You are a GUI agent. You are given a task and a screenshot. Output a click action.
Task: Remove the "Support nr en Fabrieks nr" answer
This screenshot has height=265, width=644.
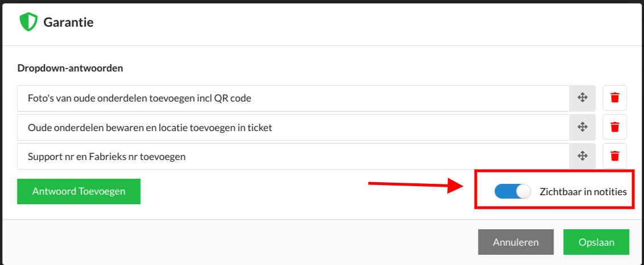point(614,156)
